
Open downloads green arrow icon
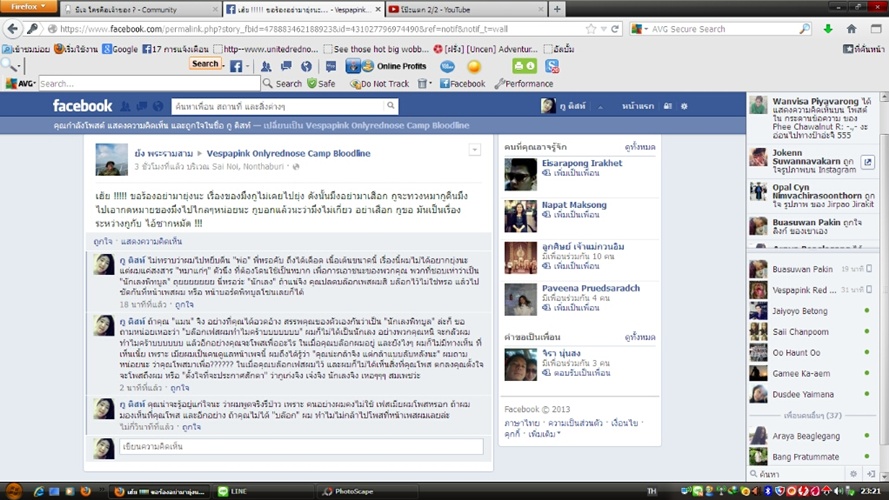[828, 29]
